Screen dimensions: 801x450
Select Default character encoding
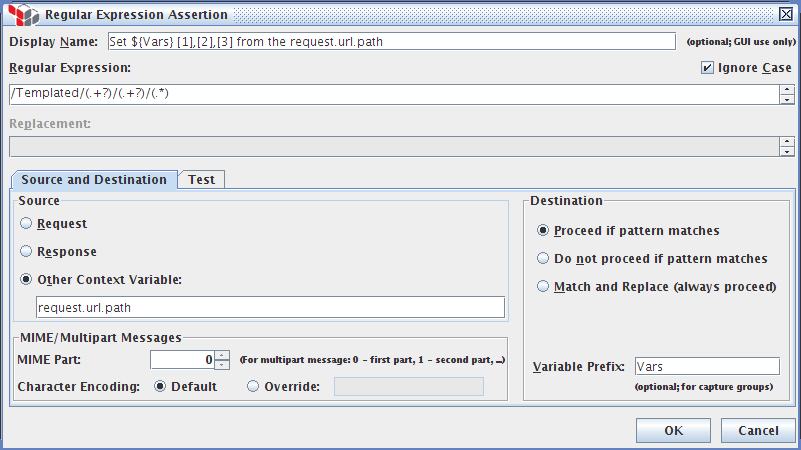[x=160, y=387]
